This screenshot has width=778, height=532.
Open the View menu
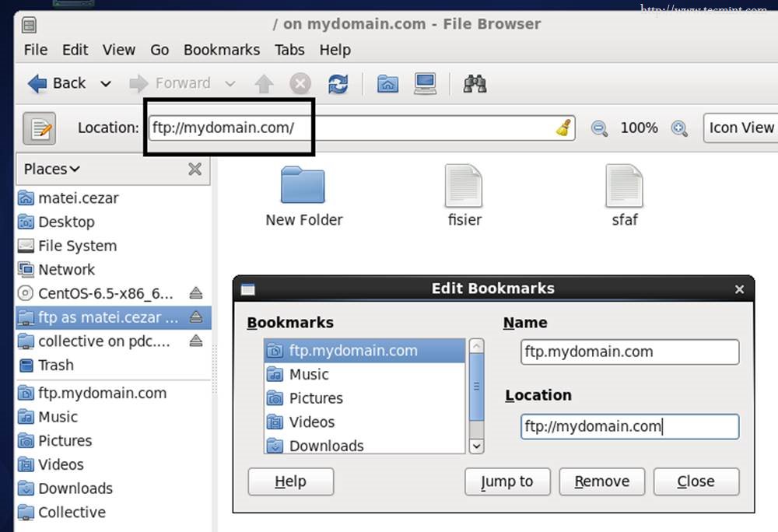tap(118, 50)
